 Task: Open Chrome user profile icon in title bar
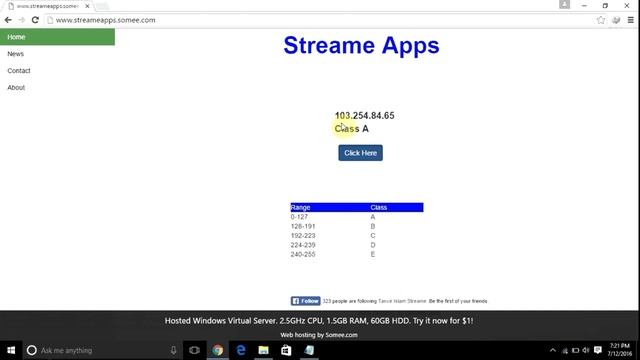564,4
